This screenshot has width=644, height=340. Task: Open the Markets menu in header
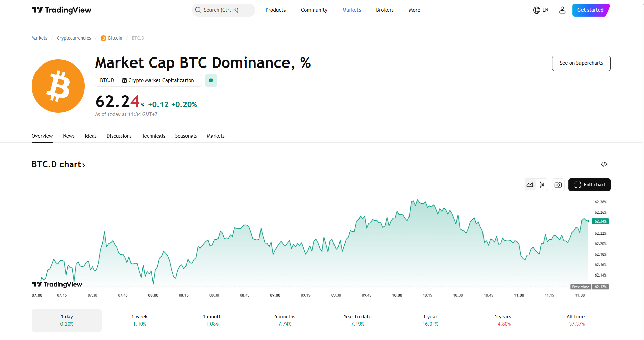(351, 10)
